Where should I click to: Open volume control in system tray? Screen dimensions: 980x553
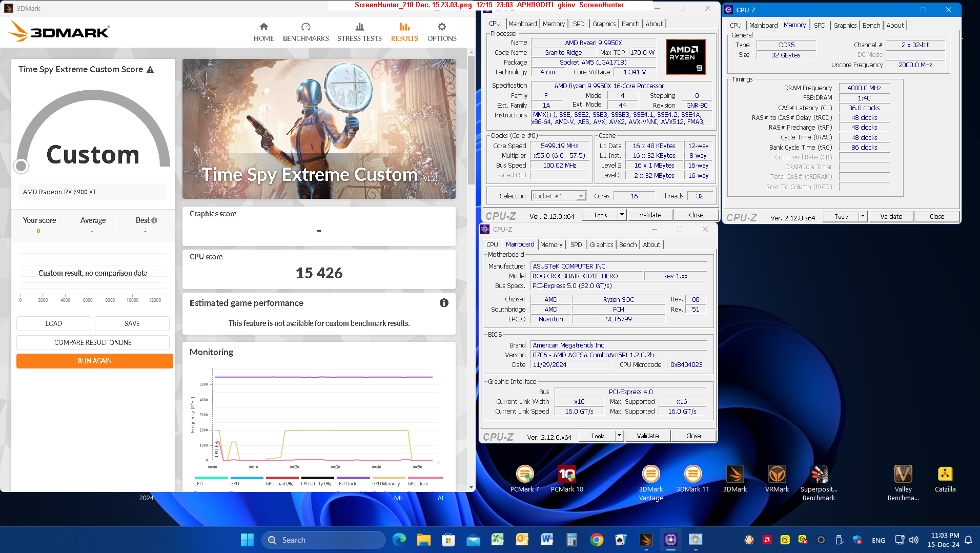coord(914,540)
